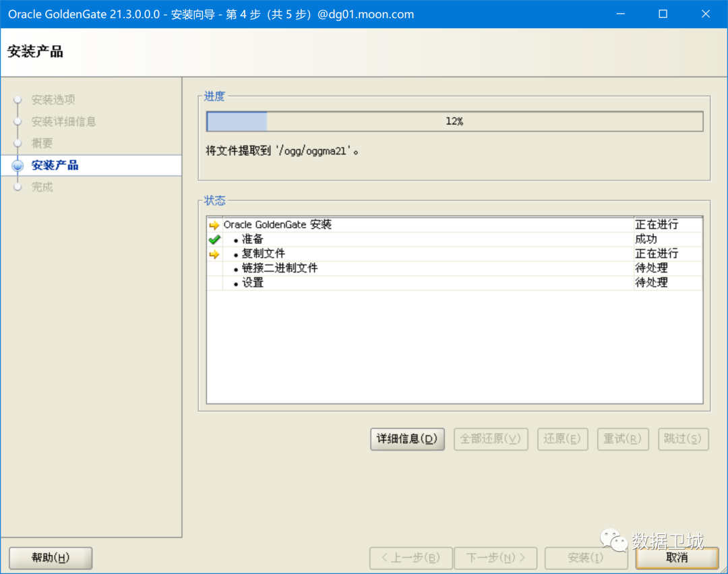The image size is (728, 574).
Task: Select the 安装详细信息 wizard step label
Action: click(63, 121)
